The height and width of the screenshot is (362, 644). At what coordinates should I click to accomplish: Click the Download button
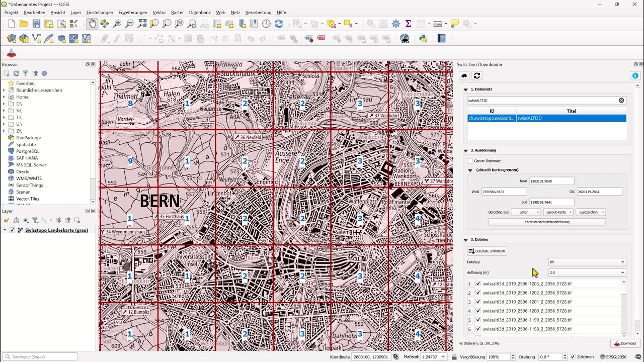click(625, 343)
